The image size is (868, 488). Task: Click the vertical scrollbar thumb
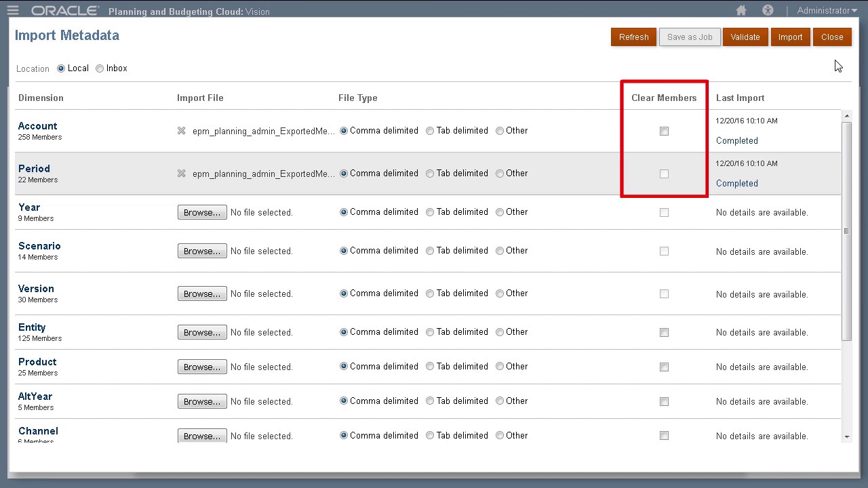point(846,231)
